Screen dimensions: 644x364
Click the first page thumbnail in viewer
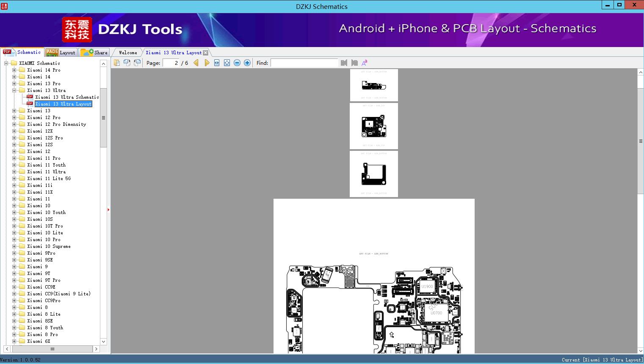(374, 85)
